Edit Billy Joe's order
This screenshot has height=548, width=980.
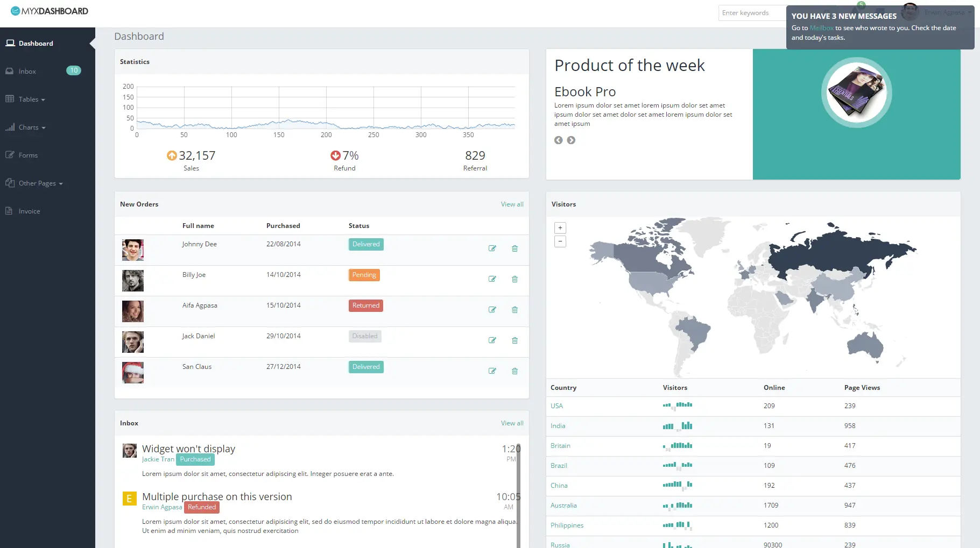(x=492, y=279)
